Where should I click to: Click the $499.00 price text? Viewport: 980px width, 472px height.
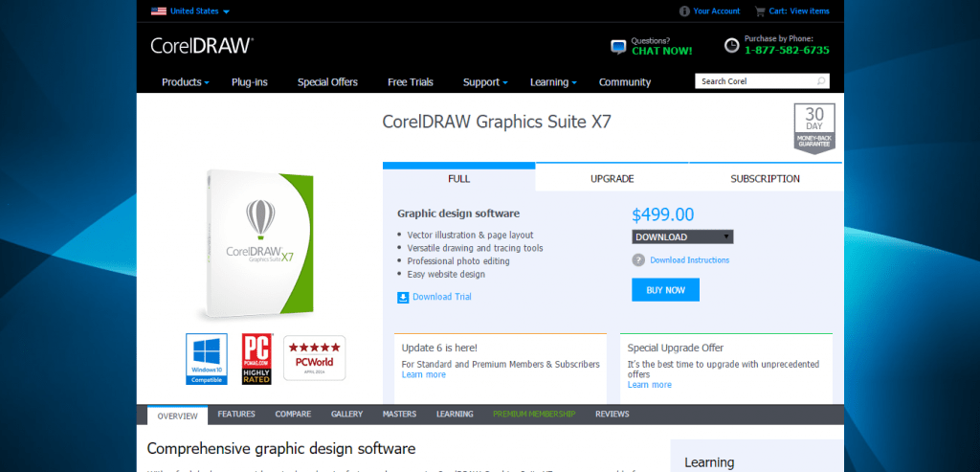tap(662, 215)
